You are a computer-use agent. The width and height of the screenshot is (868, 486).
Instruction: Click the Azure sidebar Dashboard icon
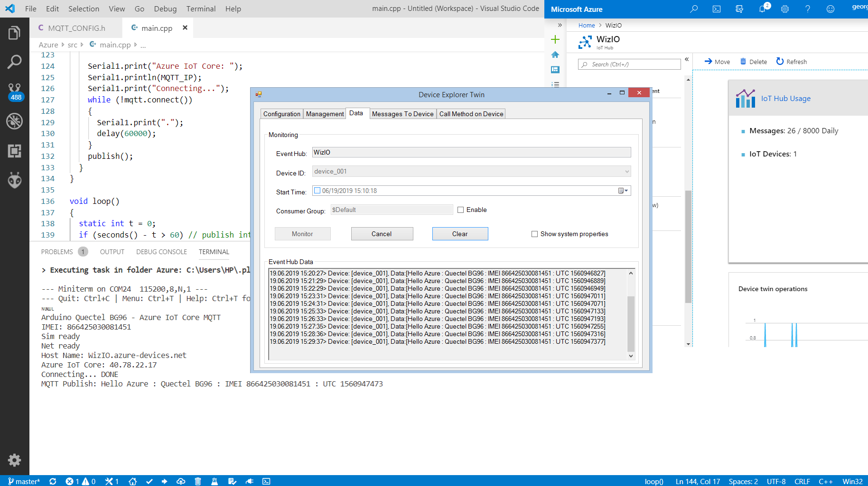[x=555, y=70]
